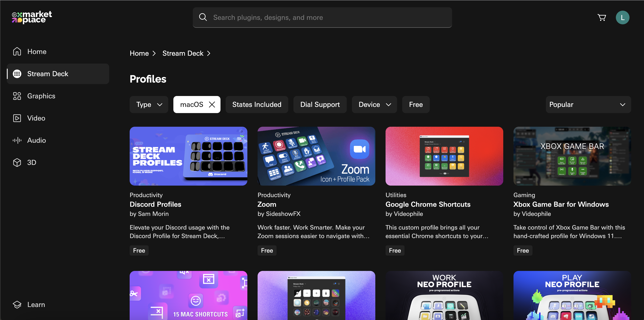Click Productivity label above Discord Profiles

146,195
